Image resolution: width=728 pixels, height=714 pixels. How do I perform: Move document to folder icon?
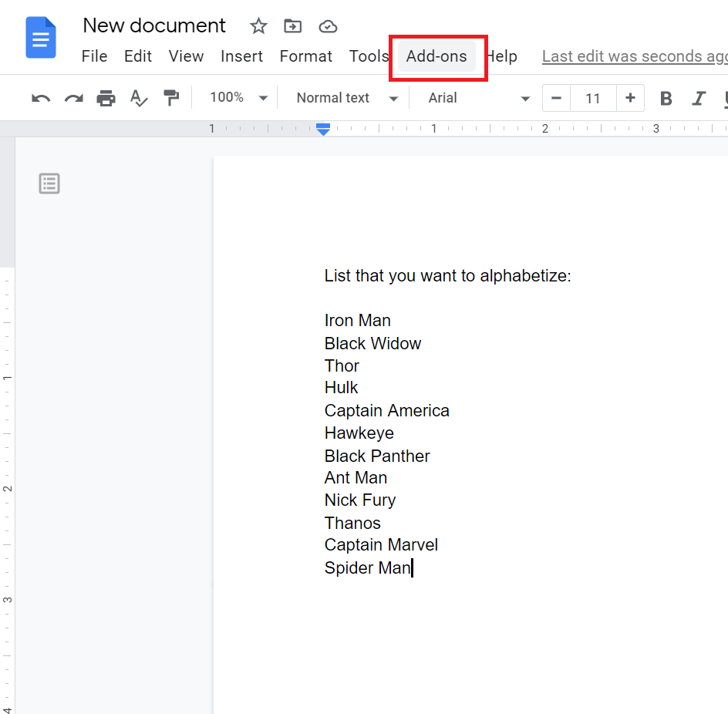point(292,26)
